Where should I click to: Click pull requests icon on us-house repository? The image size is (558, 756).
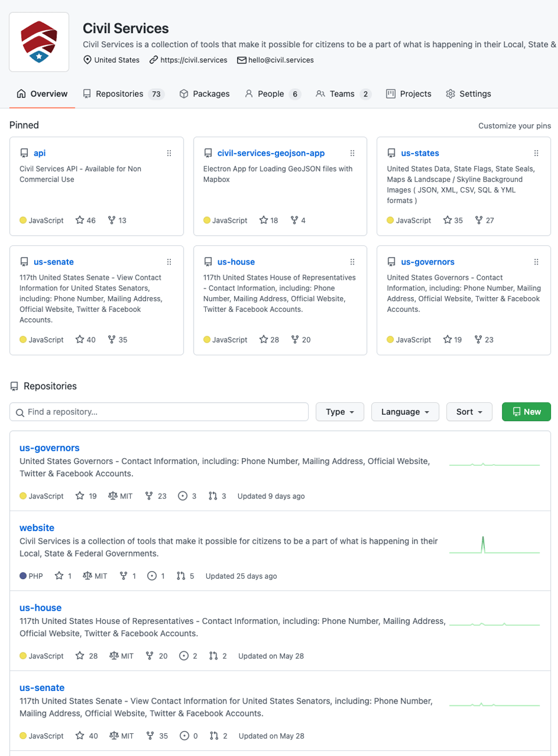tap(213, 656)
